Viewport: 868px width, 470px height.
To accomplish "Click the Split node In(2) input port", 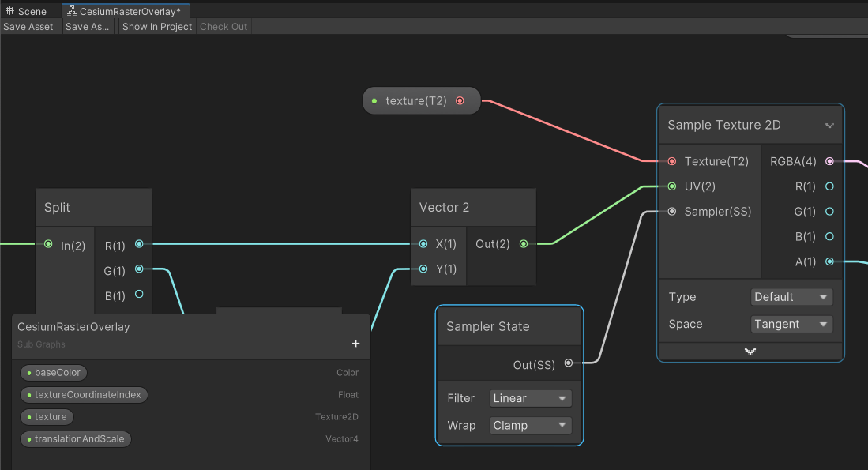I will (48, 244).
